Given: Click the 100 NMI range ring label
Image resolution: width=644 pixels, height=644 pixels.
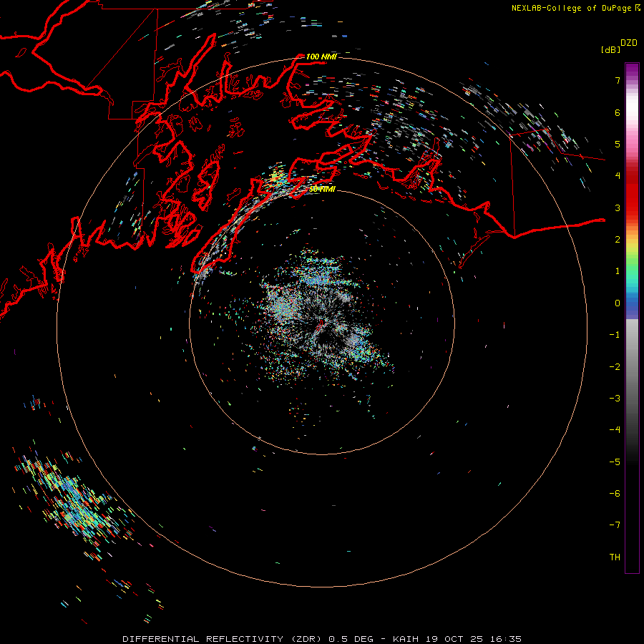Looking at the screenshot, I should coord(321,57).
